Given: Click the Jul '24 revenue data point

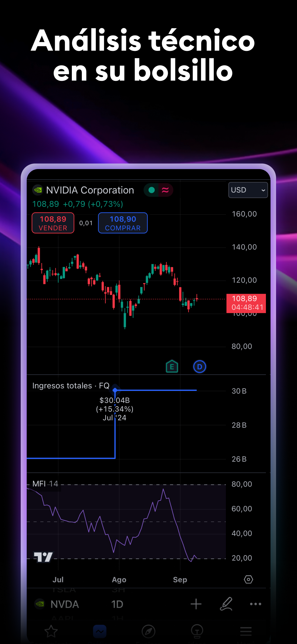Looking at the screenshot, I should pyautogui.click(x=115, y=390).
